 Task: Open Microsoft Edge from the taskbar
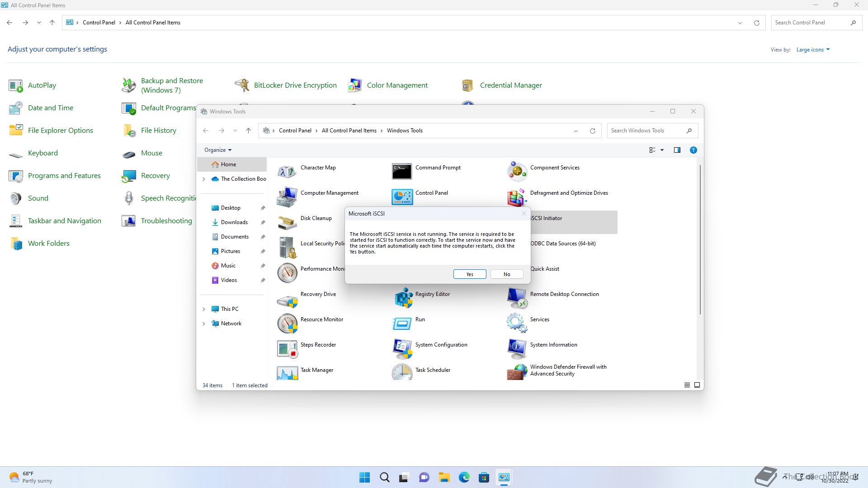pyautogui.click(x=464, y=477)
